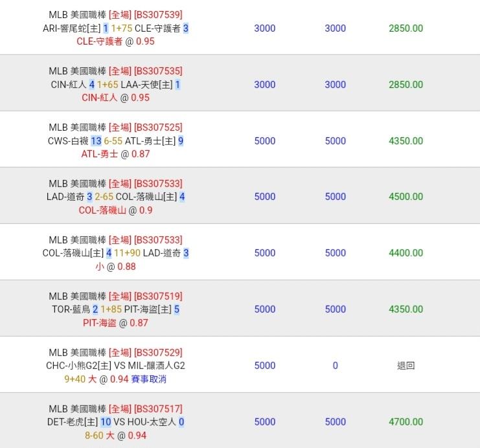
Task: Click the 賽事取消 cancelled game label
Action: point(149,379)
